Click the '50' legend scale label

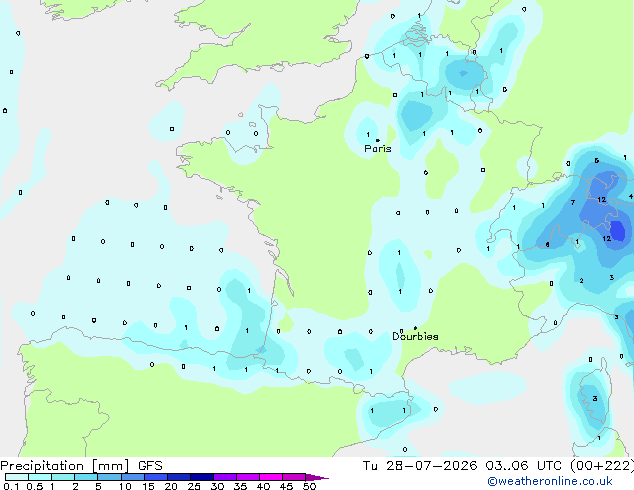(x=309, y=486)
